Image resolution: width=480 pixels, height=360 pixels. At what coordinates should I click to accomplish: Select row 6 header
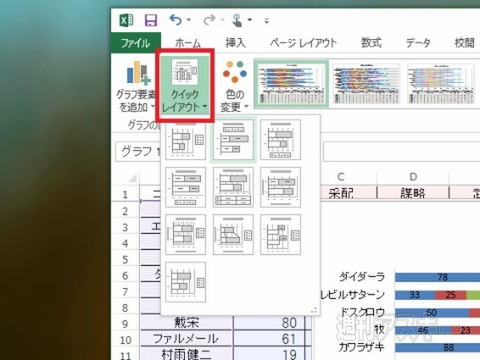(125, 276)
